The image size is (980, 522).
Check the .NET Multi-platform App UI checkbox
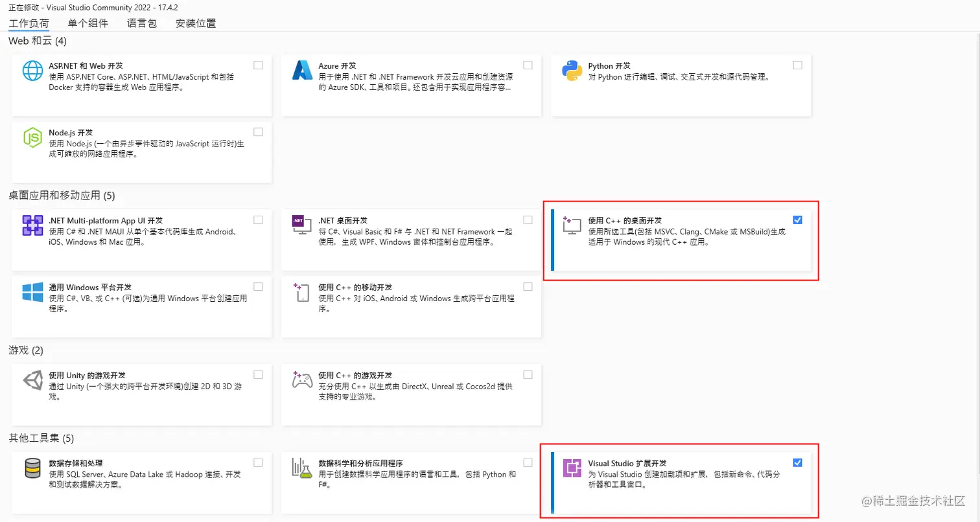coord(258,220)
